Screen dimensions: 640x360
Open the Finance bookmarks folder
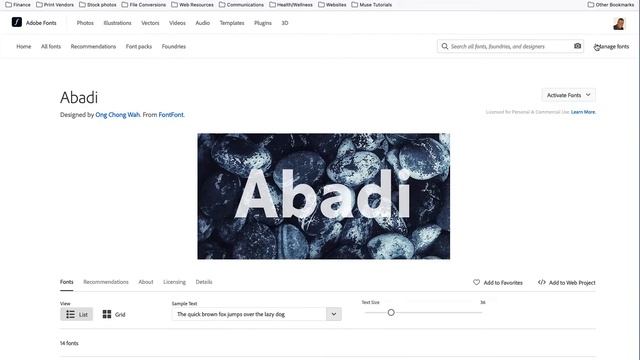[x=18, y=5]
